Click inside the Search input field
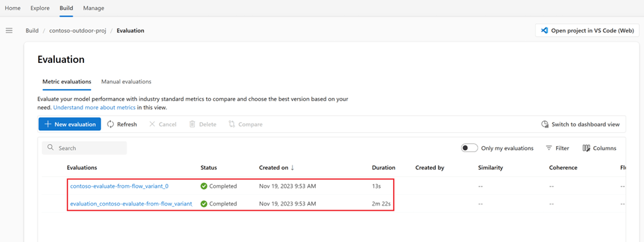The height and width of the screenshot is (242, 644). tap(84, 148)
